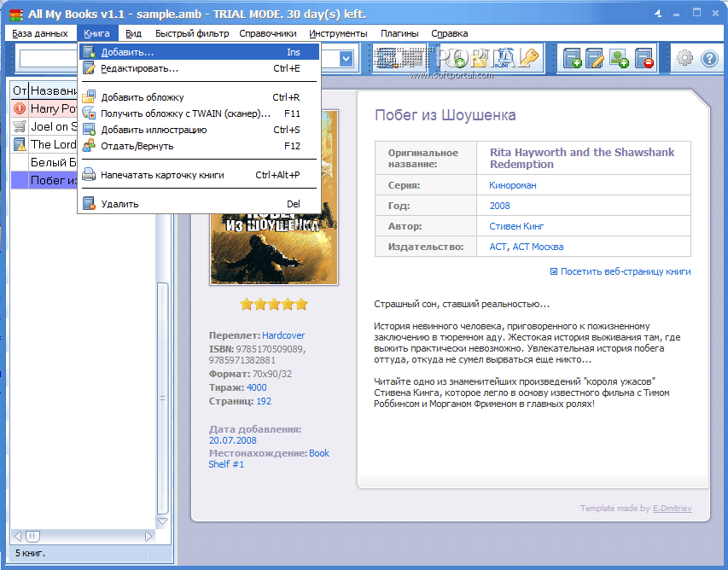Click the book list vertical scrollbar thumb

pyautogui.click(x=162, y=398)
